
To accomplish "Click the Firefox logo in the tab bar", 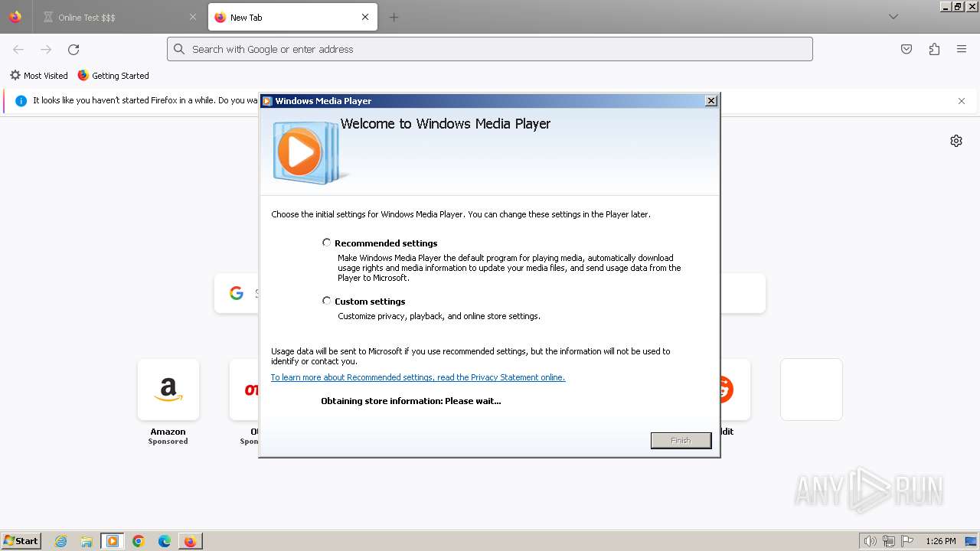I will click(15, 17).
